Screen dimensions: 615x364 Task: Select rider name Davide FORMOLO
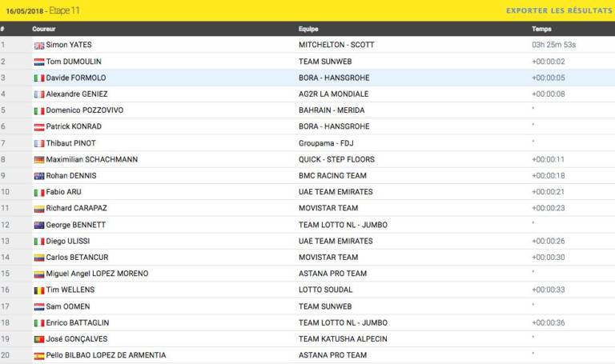click(x=76, y=78)
